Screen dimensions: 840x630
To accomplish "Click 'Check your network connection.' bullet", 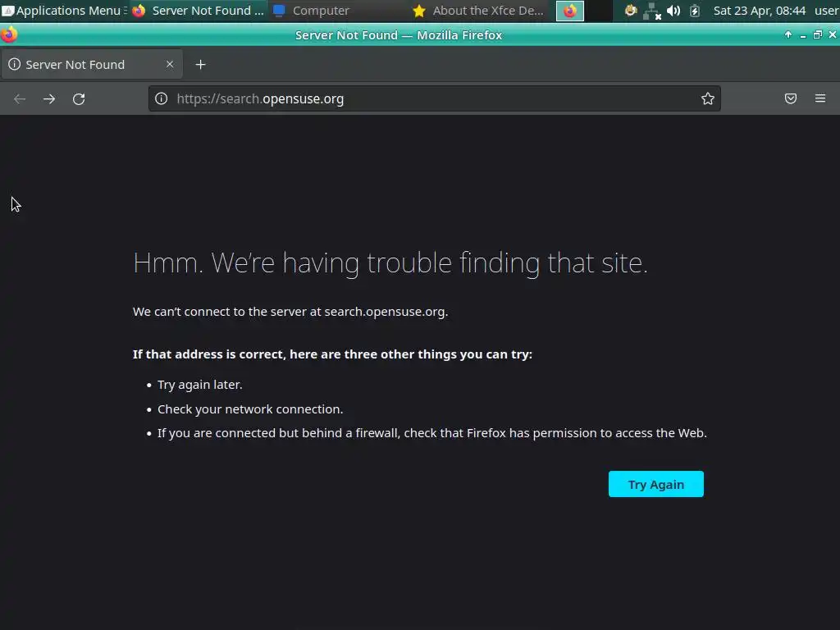I will (250, 409).
